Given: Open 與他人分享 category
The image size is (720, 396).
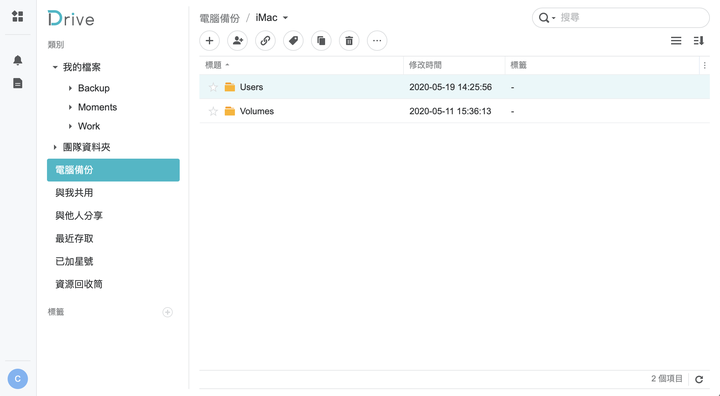Looking at the screenshot, I should pos(79,216).
